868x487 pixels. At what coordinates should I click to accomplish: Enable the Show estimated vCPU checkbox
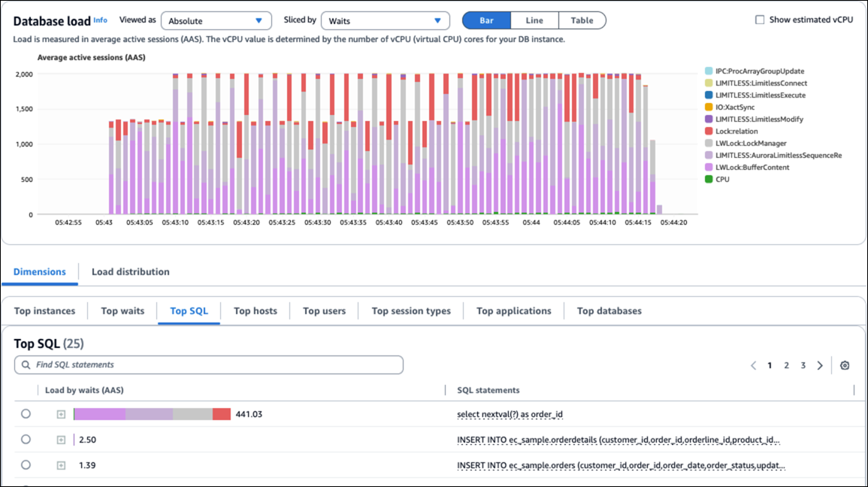pyautogui.click(x=761, y=20)
